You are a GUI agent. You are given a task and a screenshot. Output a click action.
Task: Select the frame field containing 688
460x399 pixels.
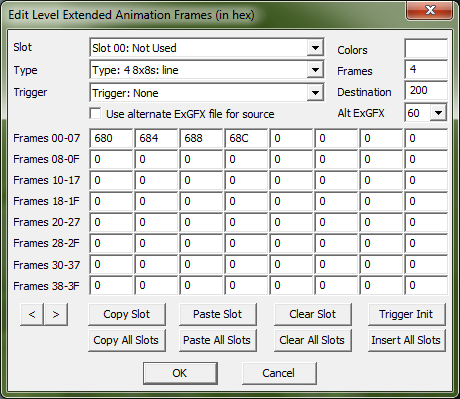[201, 138]
